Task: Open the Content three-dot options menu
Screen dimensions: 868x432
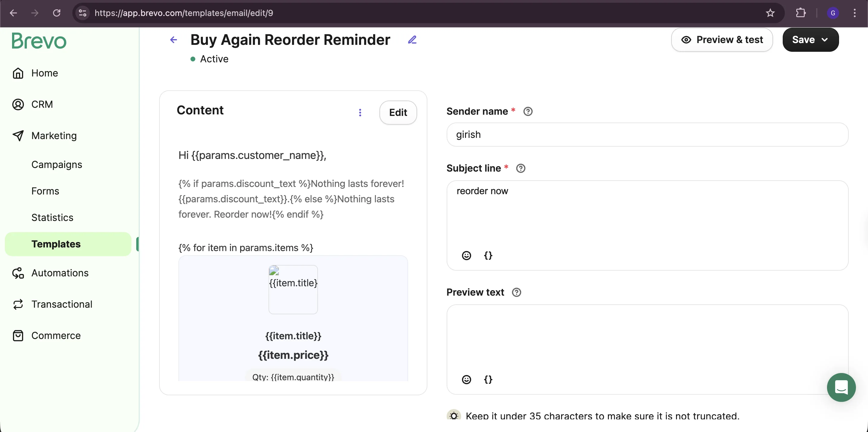Action: [360, 112]
